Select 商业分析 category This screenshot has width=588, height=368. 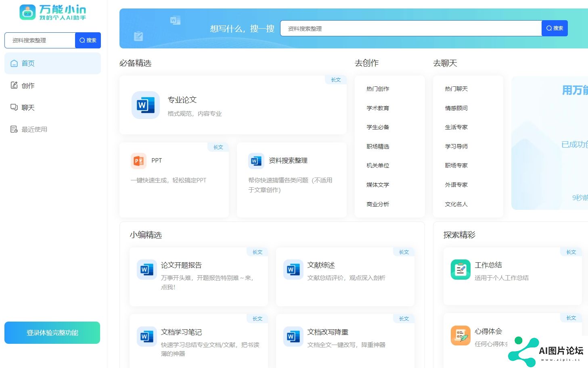[378, 204]
